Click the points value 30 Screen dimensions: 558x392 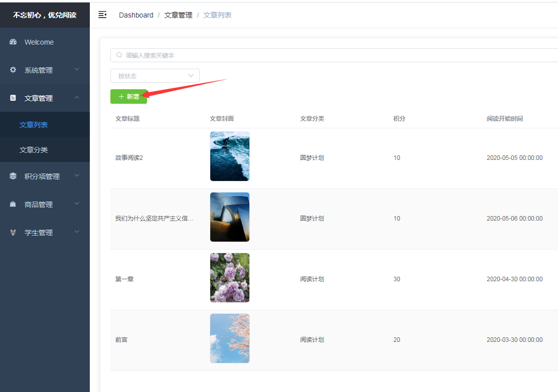[397, 279]
